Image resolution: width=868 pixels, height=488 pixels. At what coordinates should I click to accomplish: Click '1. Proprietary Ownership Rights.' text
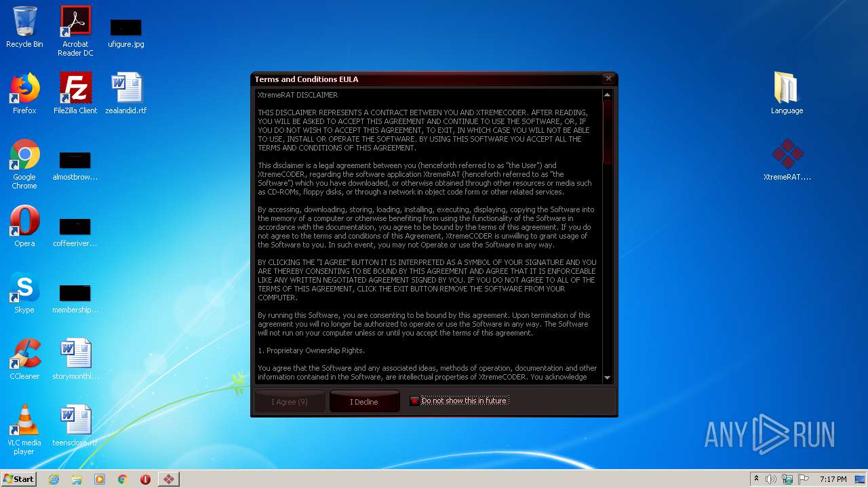click(311, 350)
